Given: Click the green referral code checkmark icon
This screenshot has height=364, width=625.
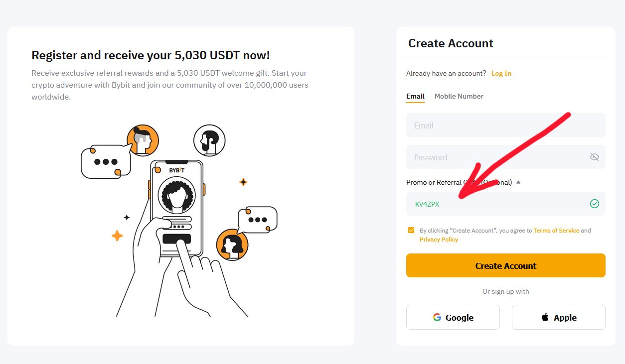Looking at the screenshot, I should (594, 204).
